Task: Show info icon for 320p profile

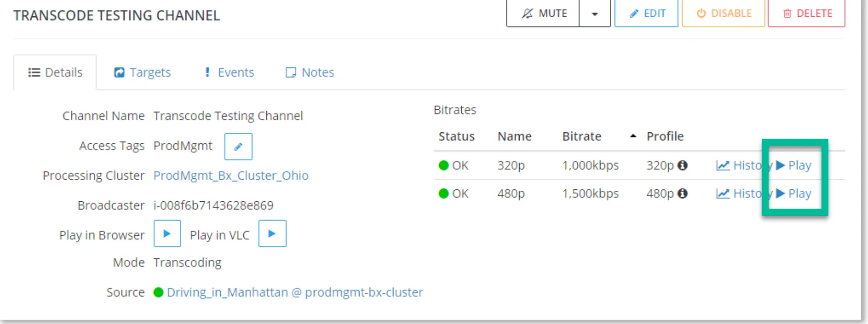Action: pos(683,165)
